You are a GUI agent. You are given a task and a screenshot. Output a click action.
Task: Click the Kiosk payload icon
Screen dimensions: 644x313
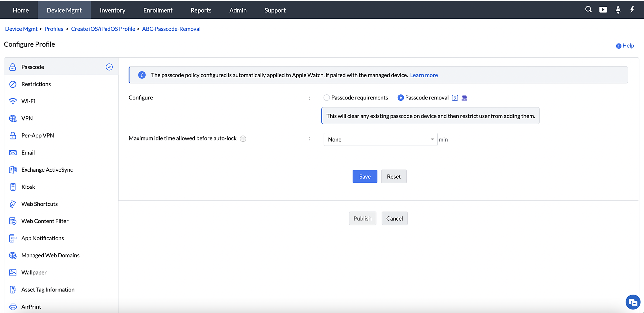[13, 187]
